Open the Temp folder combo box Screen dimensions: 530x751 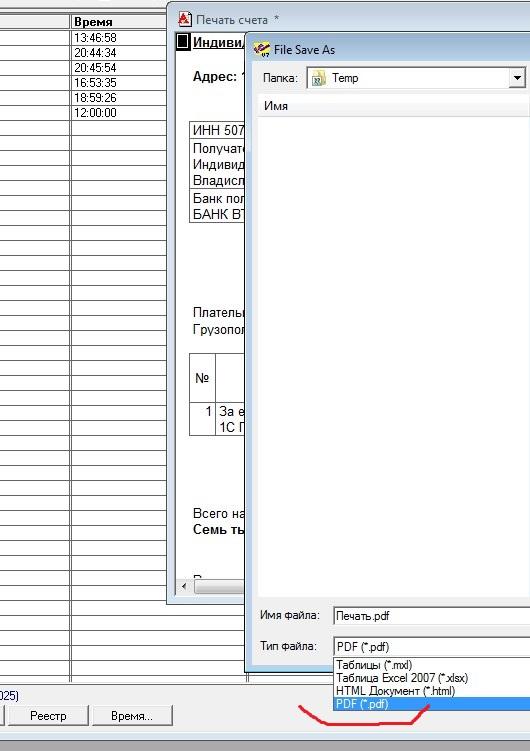pos(416,78)
